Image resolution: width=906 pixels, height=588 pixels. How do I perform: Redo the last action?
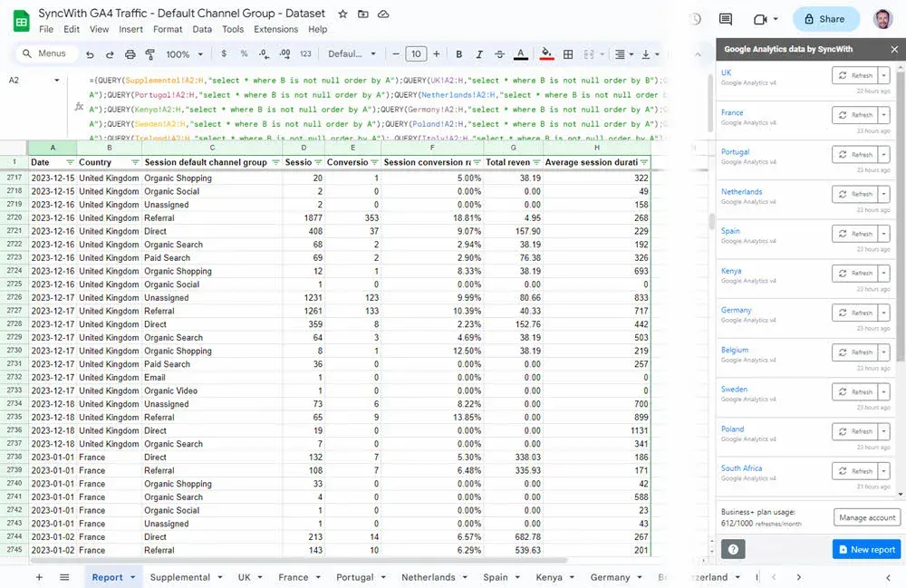click(110, 54)
